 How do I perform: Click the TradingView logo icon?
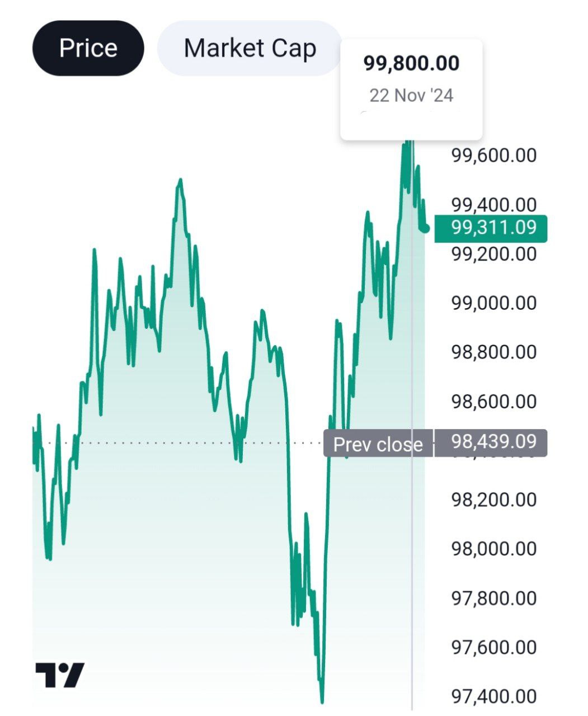60,675
